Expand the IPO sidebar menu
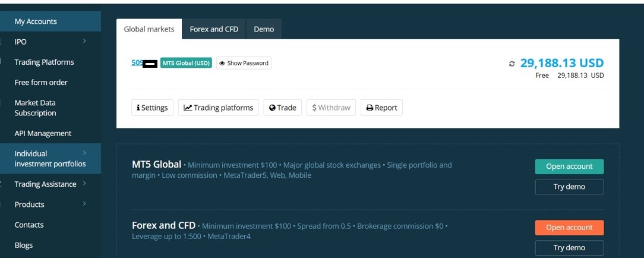 coord(84,41)
